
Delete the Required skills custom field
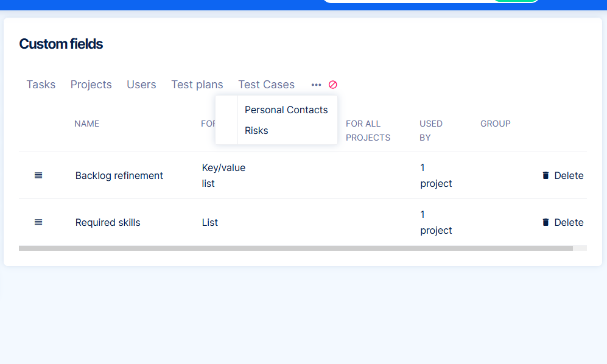(x=563, y=222)
